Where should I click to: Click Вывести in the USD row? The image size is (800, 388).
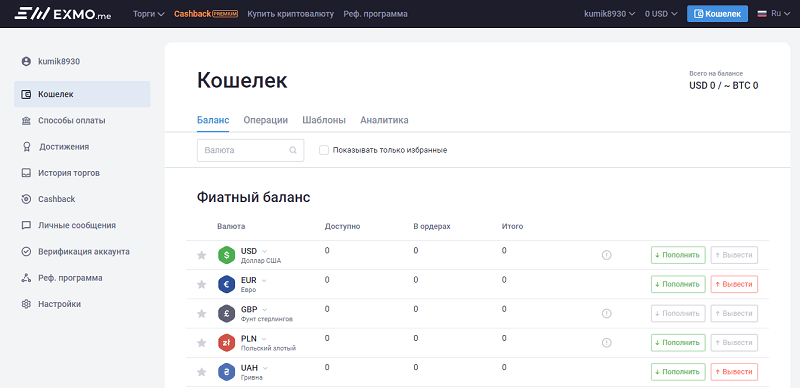(734, 255)
